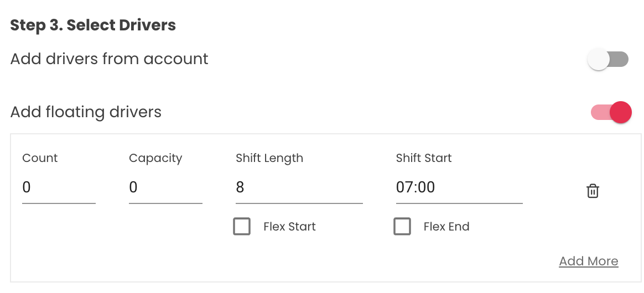Click the Step 3. Select Drivers heading
The image size is (644, 293).
93,25
